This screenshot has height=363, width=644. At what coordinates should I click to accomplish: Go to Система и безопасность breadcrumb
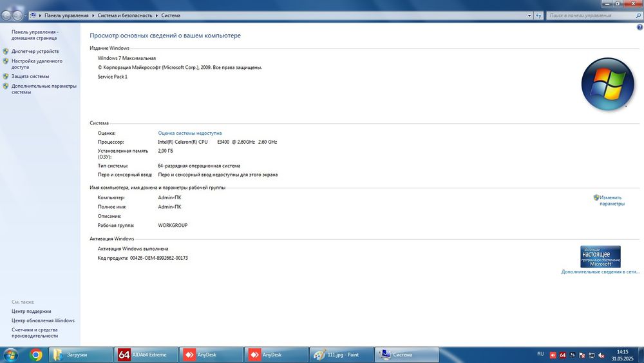pyautogui.click(x=125, y=15)
